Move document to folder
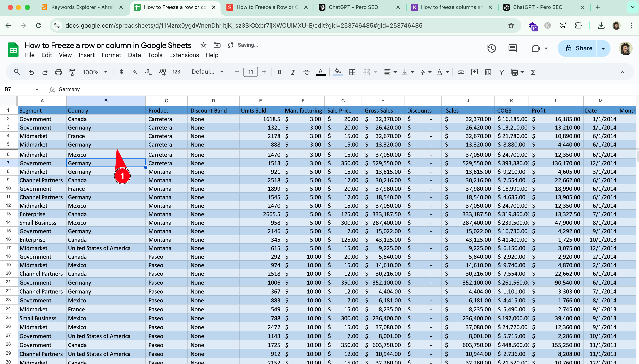The height and width of the screenshot is (364, 639). pyautogui.click(x=217, y=45)
